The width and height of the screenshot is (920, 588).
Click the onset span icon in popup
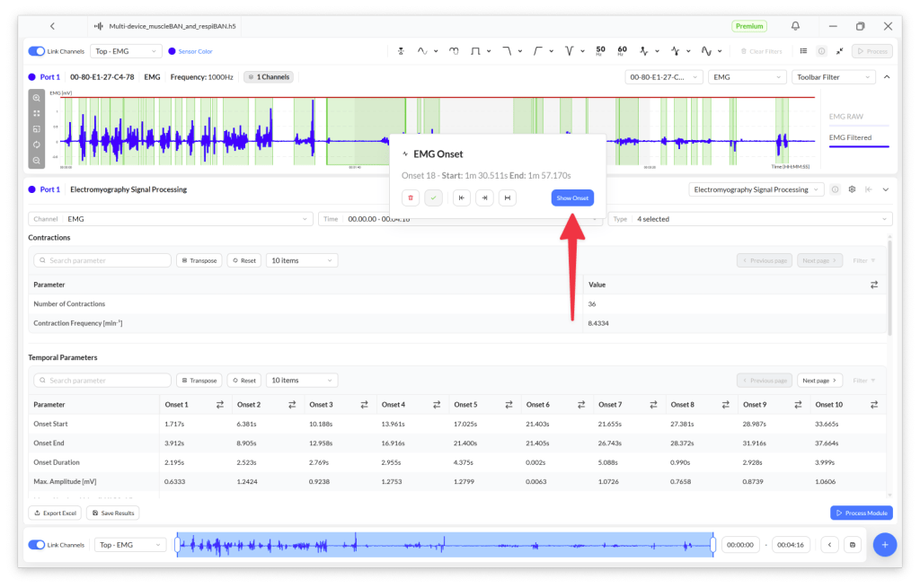(508, 197)
